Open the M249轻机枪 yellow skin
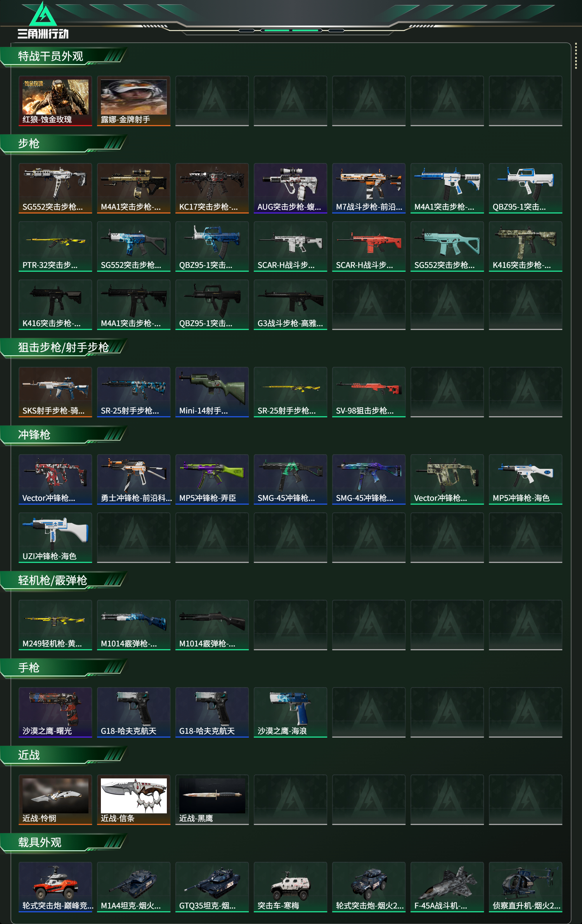Image resolution: width=582 pixels, height=924 pixels. pos(55,625)
